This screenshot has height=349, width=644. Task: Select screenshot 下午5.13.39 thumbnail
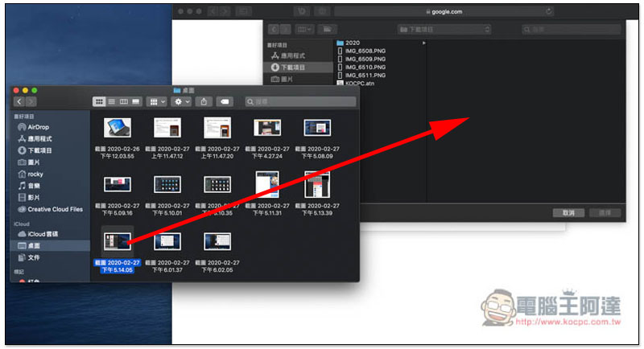click(317, 184)
